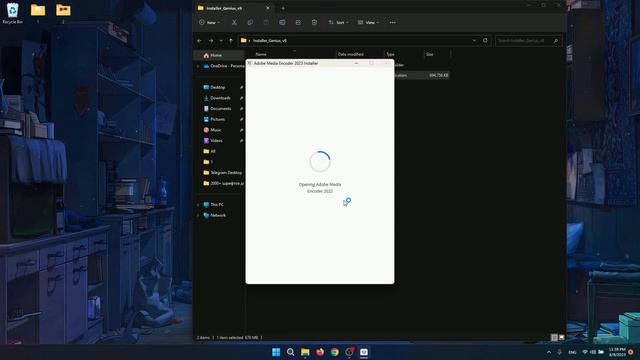Open Documents in Quick access
Screen dimensions: 640x360
pos(220,109)
